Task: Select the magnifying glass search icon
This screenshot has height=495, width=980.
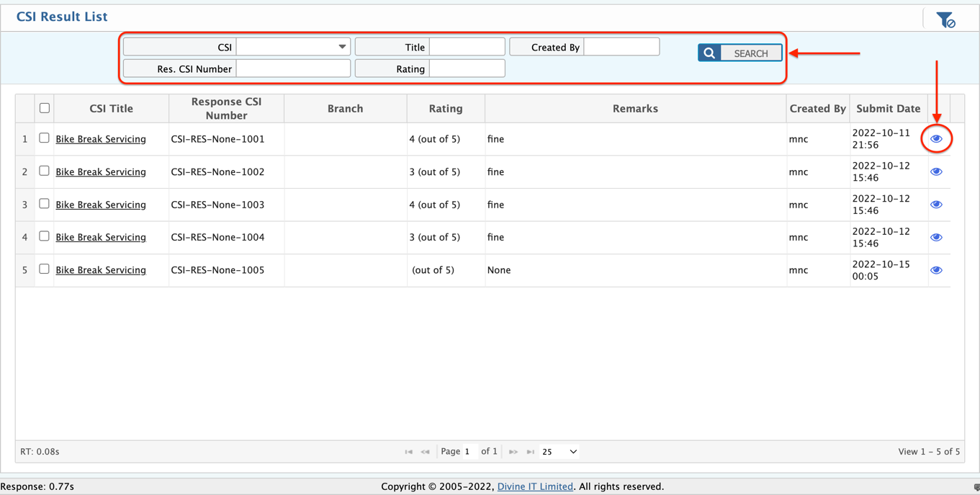Action: pos(709,53)
